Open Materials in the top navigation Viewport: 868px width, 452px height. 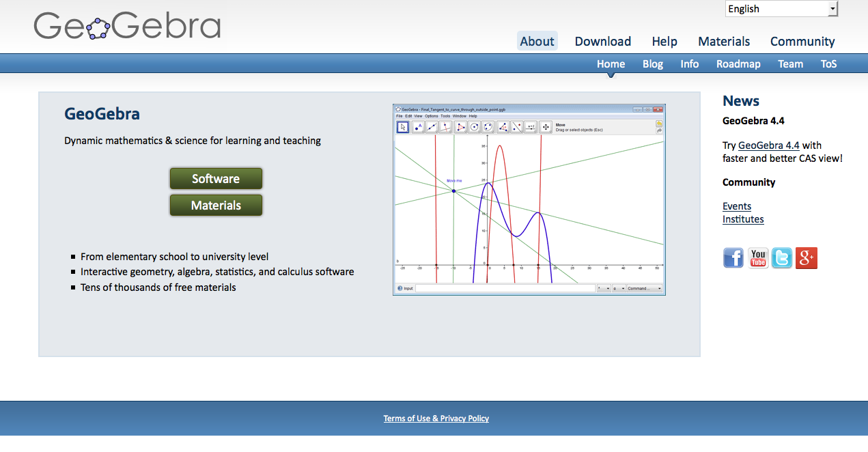click(x=724, y=41)
